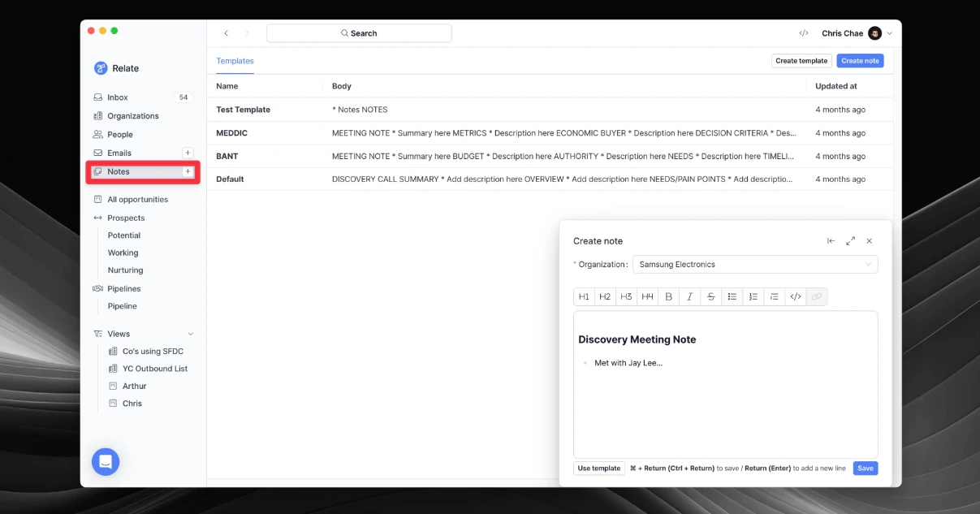The width and height of the screenshot is (980, 514).
Task: Select Organizations in the sidebar
Action: pos(132,115)
